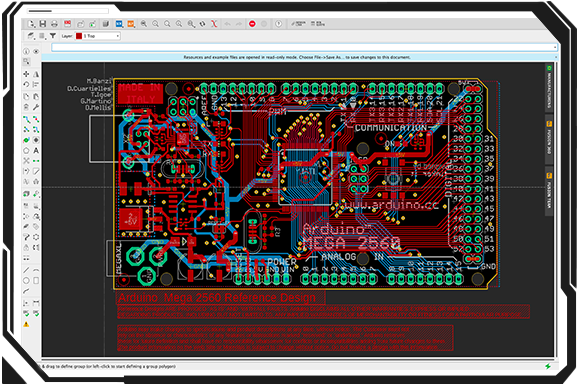577x385 pixels.
Task: Click the red script X icon
Action: pos(214,24)
